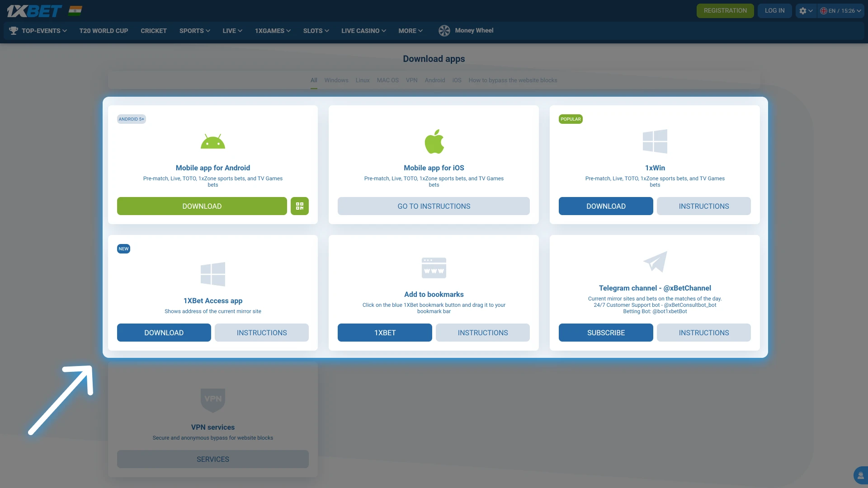Click SUBSCRIBE for Telegram channel
The height and width of the screenshot is (488, 868).
pyautogui.click(x=605, y=333)
